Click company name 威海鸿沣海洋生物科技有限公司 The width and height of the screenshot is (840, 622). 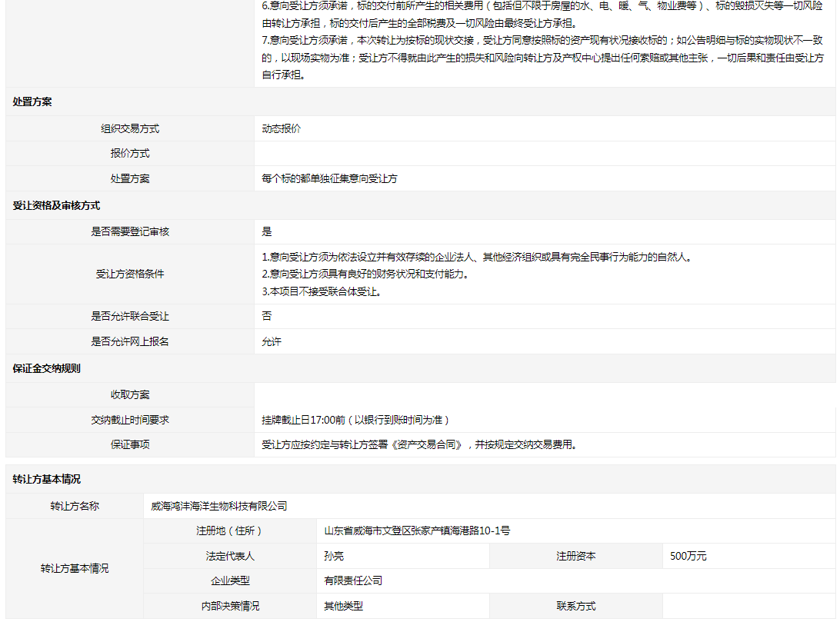click(x=219, y=506)
